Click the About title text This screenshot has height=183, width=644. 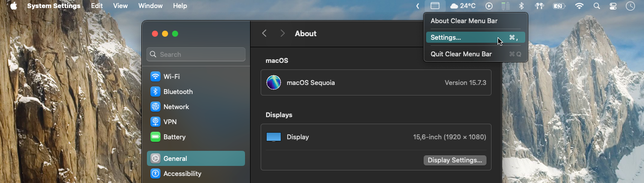(305, 34)
